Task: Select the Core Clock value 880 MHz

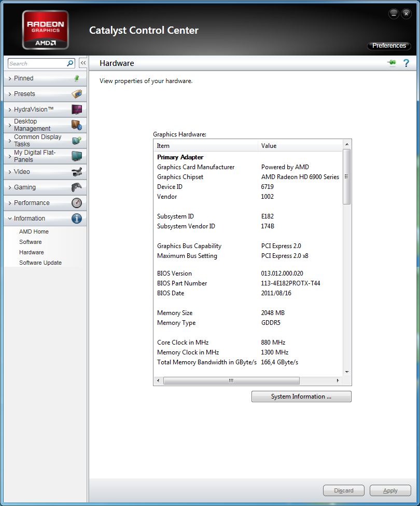Action: click(273, 343)
